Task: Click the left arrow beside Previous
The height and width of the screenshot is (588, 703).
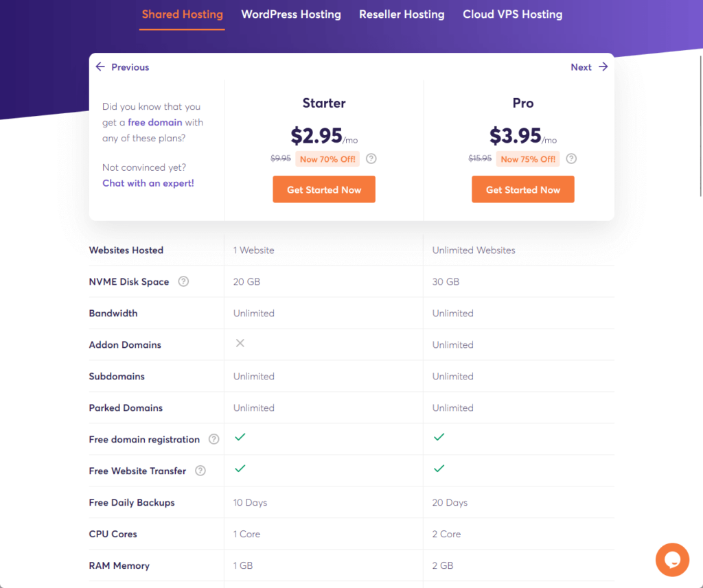Action: coord(100,67)
